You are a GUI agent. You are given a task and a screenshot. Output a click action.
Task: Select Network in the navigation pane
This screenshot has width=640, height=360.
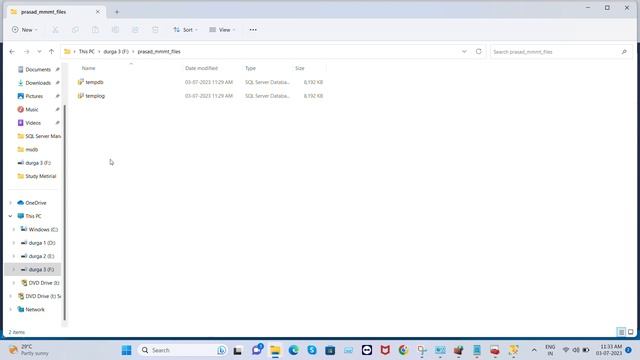tap(35, 310)
